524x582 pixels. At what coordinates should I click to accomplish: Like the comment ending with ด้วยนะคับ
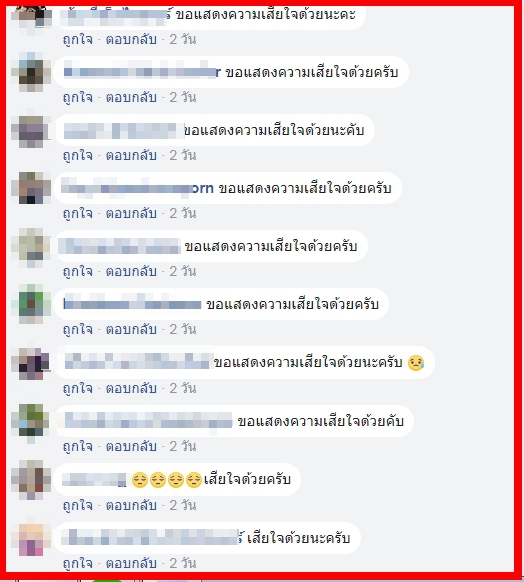click(78, 156)
